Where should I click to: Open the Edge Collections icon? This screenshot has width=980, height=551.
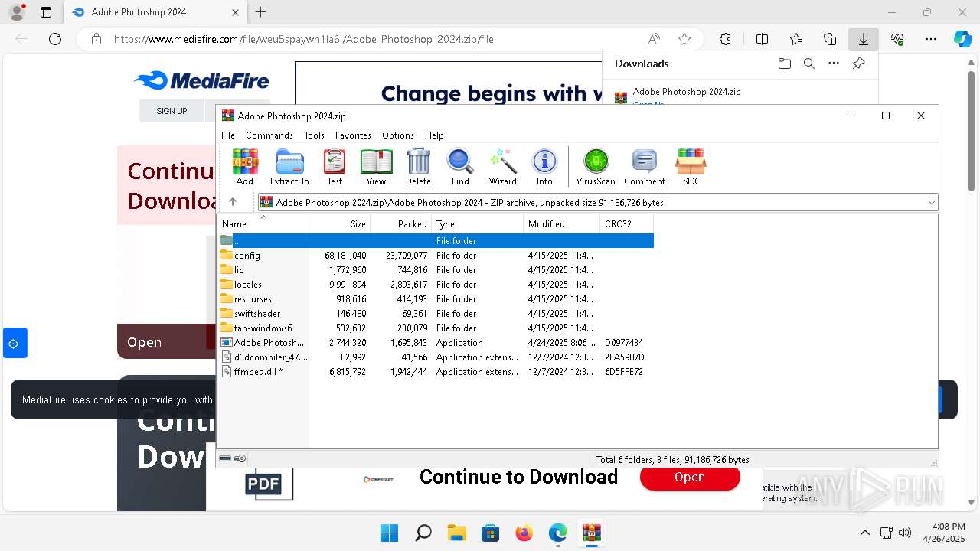(x=830, y=39)
